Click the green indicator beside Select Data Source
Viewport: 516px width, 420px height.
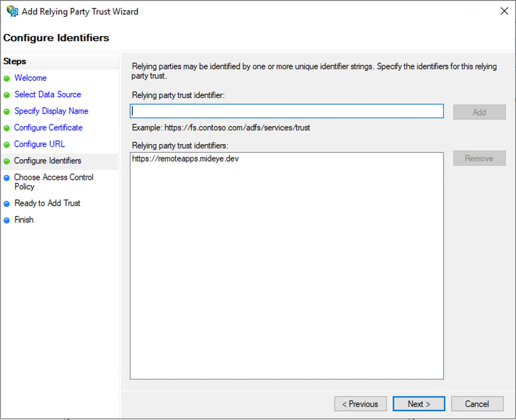[x=7, y=95]
